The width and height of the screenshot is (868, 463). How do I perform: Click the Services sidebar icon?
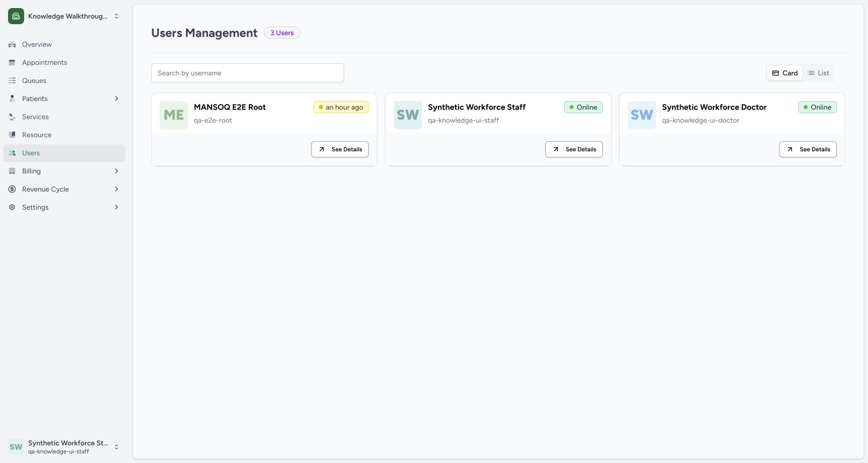(x=12, y=117)
